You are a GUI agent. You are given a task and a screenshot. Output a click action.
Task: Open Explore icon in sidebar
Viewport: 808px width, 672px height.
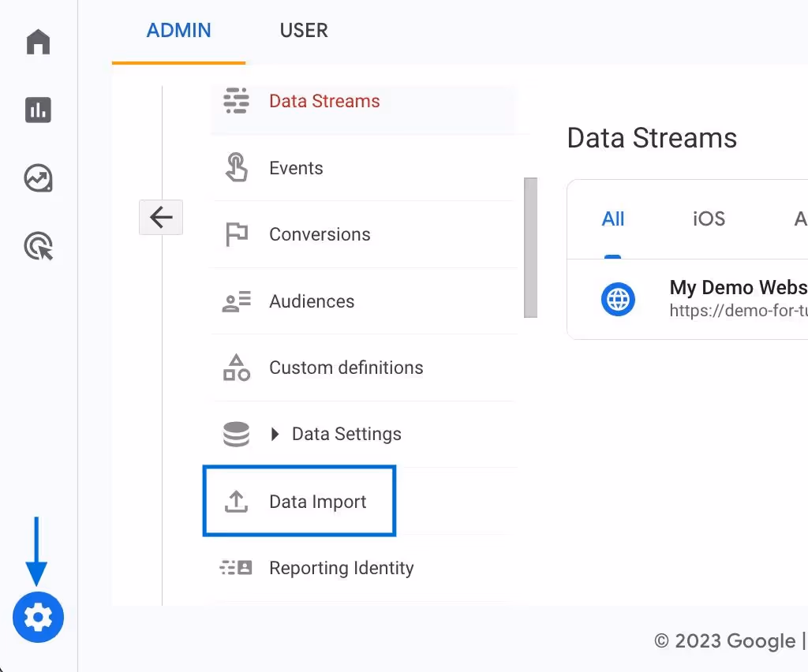38,178
